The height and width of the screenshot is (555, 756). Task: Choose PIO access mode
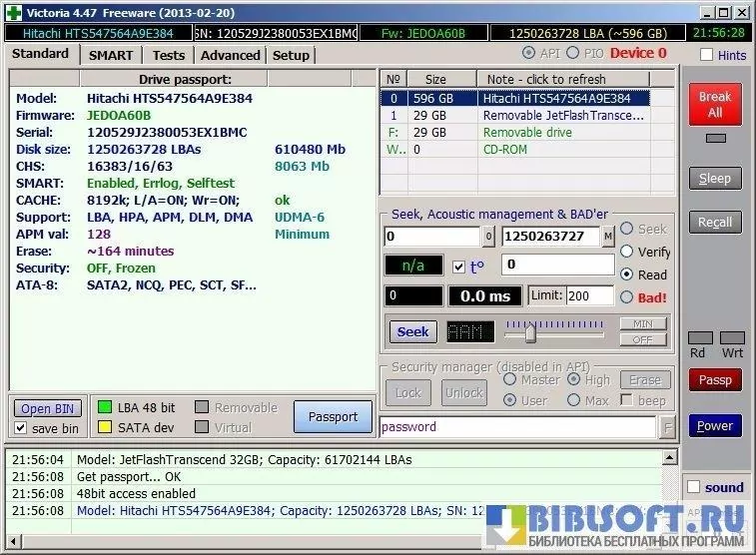(x=572, y=53)
